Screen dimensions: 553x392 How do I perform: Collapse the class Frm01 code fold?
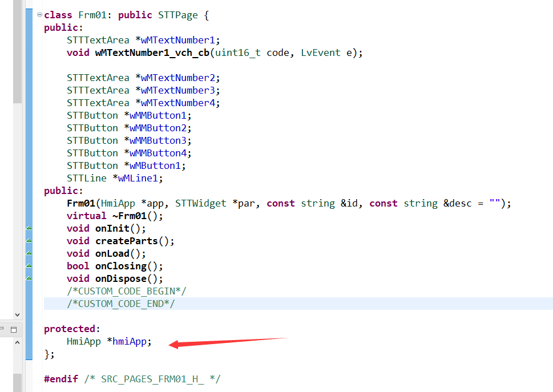pos(39,14)
